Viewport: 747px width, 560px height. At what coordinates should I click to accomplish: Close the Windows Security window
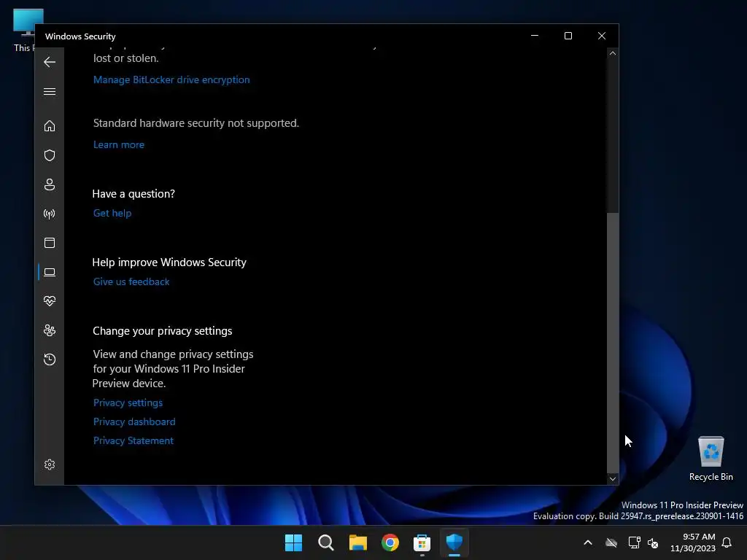[x=602, y=36]
